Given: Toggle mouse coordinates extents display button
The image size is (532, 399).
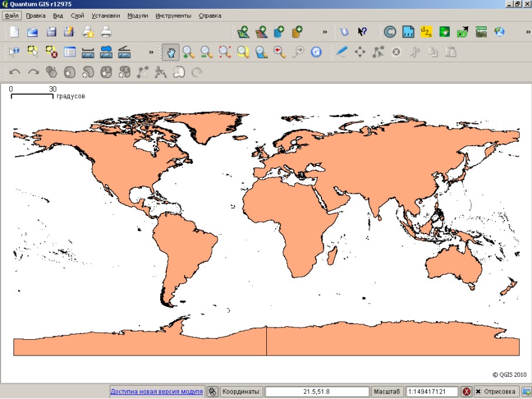Looking at the screenshot, I should [x=212, y=392].
